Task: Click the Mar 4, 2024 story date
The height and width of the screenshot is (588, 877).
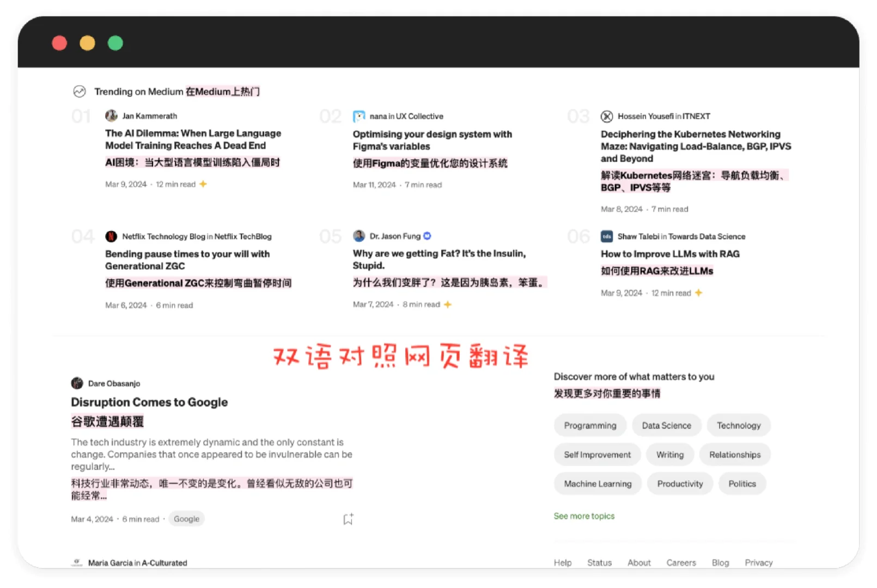Action: click(x=92, y=519)
